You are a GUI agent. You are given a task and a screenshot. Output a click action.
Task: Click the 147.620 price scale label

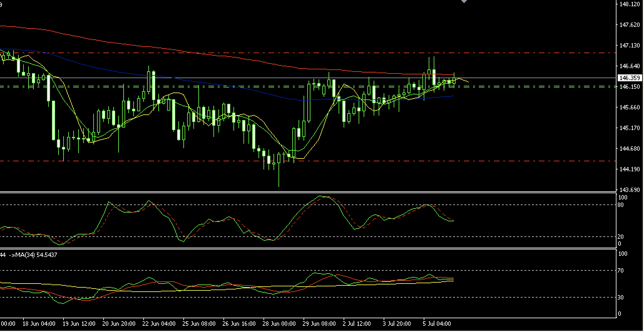(x=630, y=25)
